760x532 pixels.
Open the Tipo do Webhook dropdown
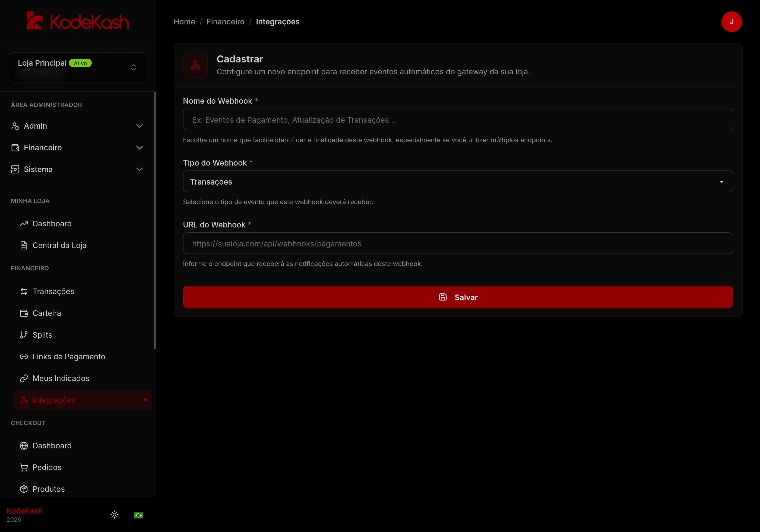(x=458, y=181)
